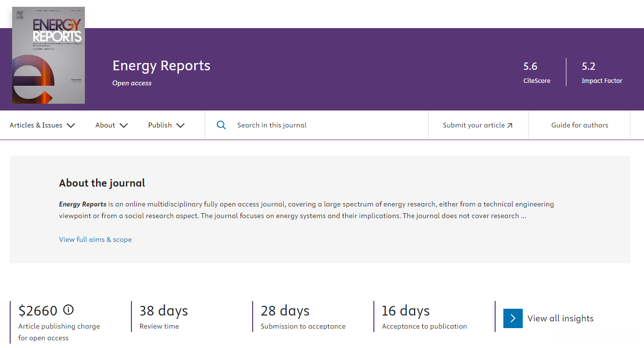Open View full aims & scope link

(x=96, y=239)
